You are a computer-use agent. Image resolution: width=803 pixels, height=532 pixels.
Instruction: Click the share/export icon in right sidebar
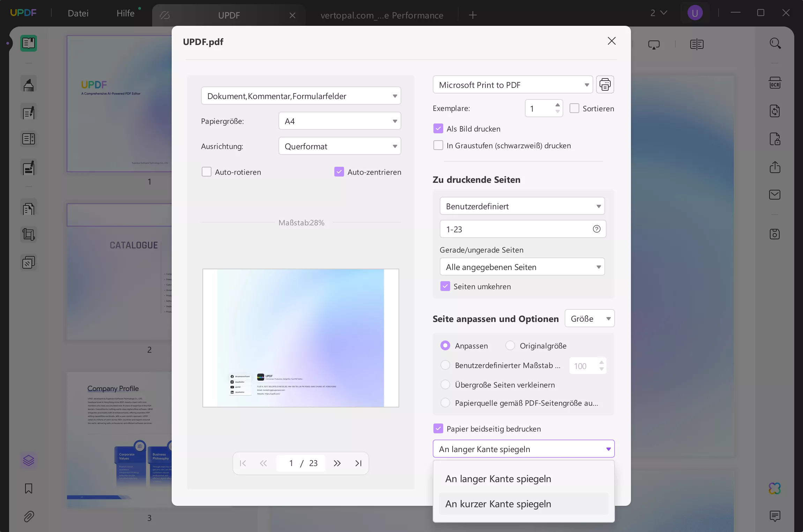point(775,167)
